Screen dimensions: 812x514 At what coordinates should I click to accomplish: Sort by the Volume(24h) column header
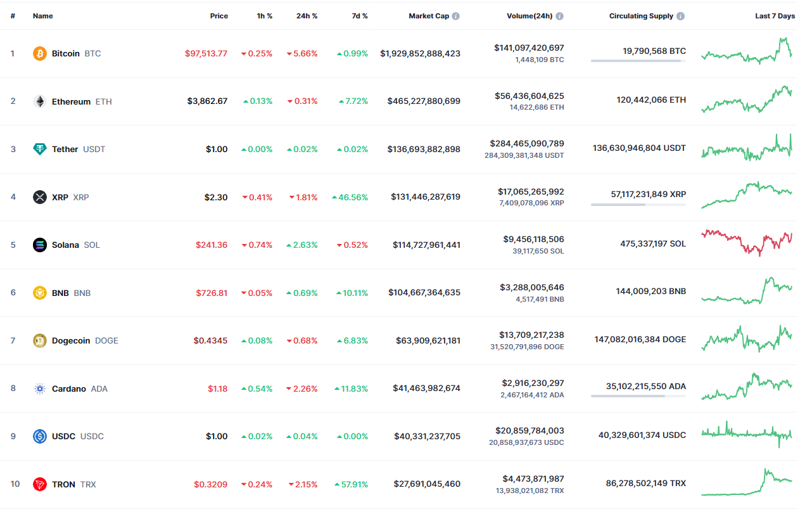click(x=530, y=16)
